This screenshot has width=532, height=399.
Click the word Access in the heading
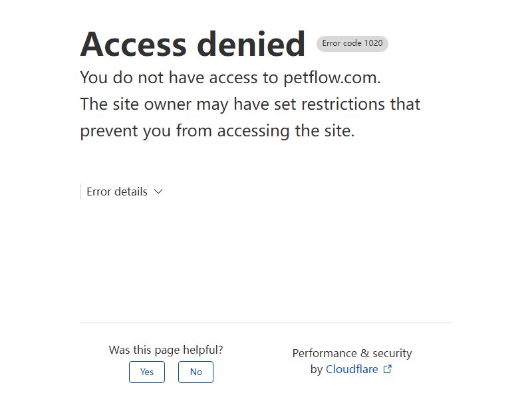pyautogui.click(x=134, y=44)
